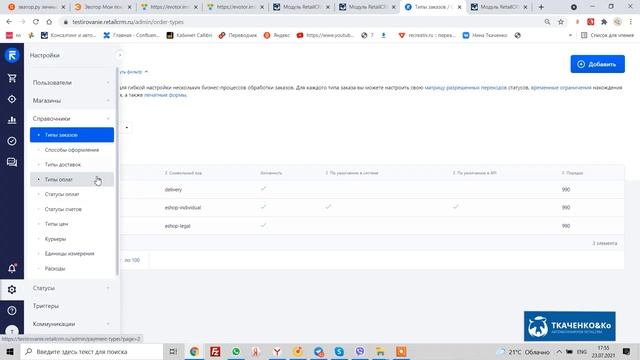This screenshot has width=640, height=360.
Task: Open WhatsApp from the taskbar
Action: 236,351
